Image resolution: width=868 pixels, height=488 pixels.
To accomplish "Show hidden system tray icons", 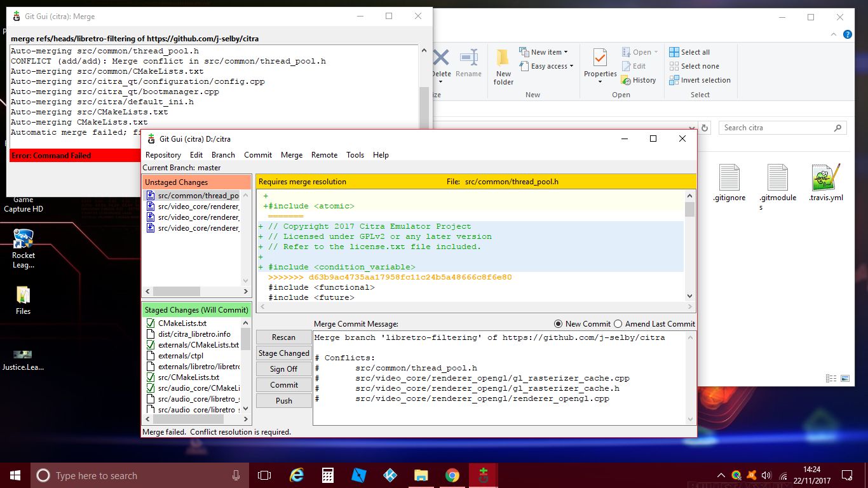I will [x=721, y=475].
